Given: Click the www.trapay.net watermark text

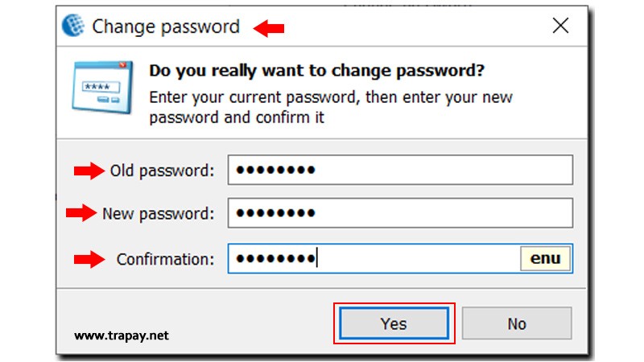Looking at the screenshot, I should tap(122, 335).
